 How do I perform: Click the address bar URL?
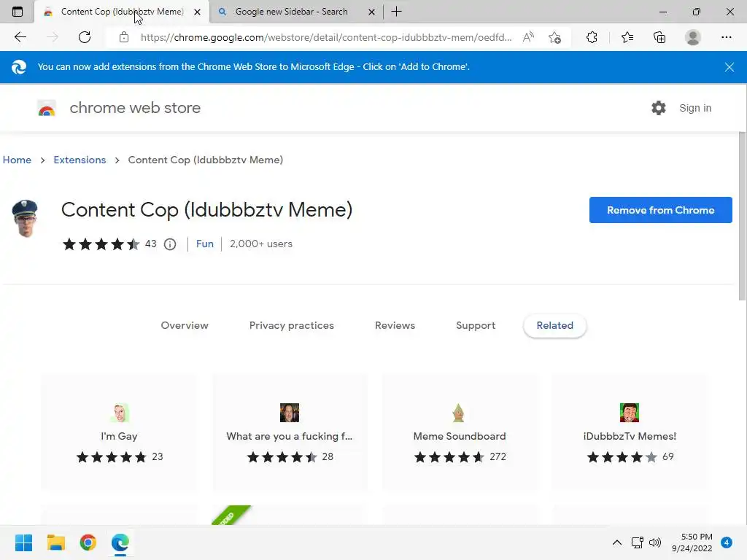pyautogui.click(x=326, y=37)
